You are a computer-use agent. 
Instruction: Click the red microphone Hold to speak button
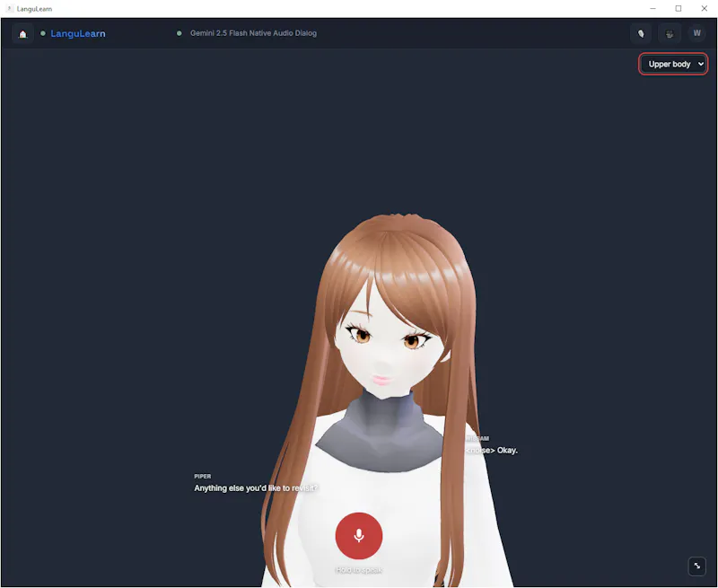coord(358,535)
